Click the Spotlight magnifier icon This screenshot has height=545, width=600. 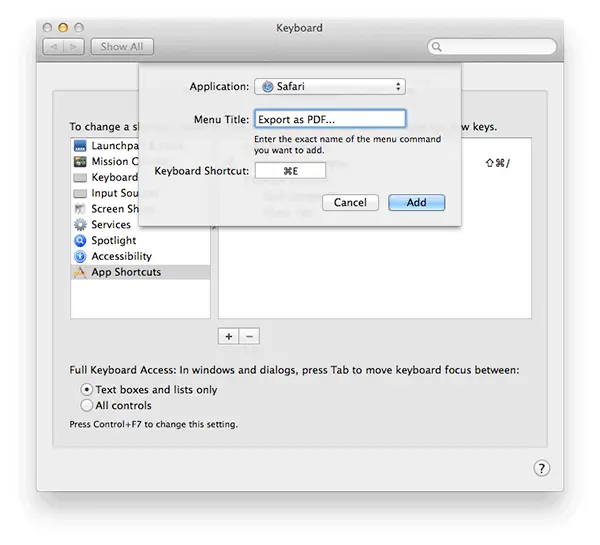pyautogui.click(x=80, y=240)
